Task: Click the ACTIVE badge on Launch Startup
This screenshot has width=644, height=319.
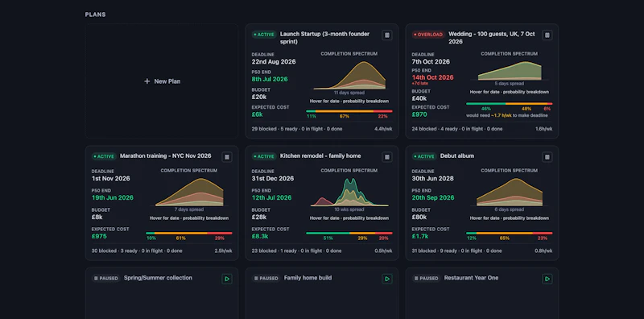Action: [x=264, y=35]
